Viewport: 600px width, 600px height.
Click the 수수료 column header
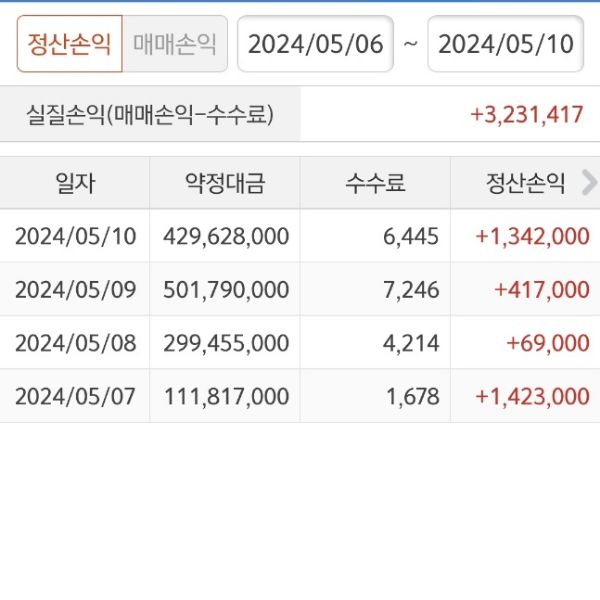pyautogui.click(x=375, y=183)
